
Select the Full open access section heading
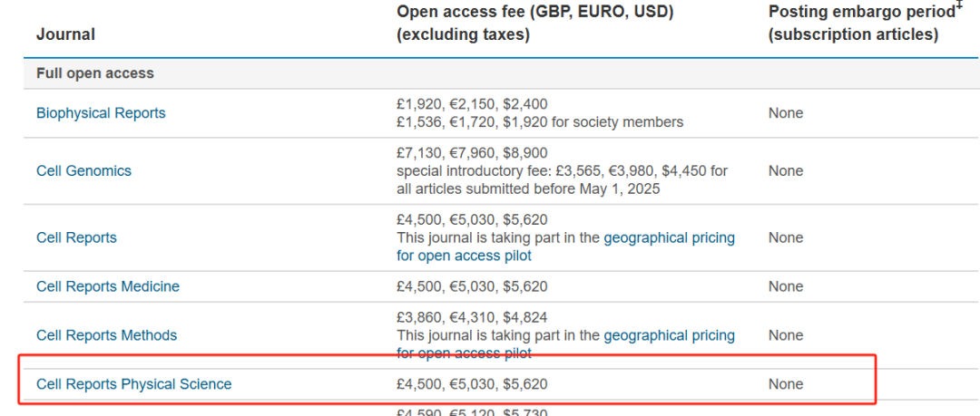pyautogui.click(x=95, y=73)
